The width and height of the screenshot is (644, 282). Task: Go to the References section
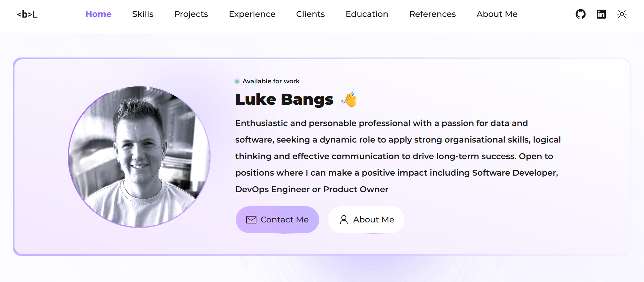[x=432, y=14]
